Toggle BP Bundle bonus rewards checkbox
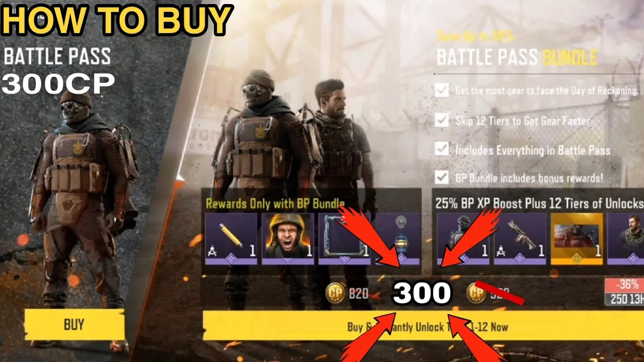 (x=442, y=177)
